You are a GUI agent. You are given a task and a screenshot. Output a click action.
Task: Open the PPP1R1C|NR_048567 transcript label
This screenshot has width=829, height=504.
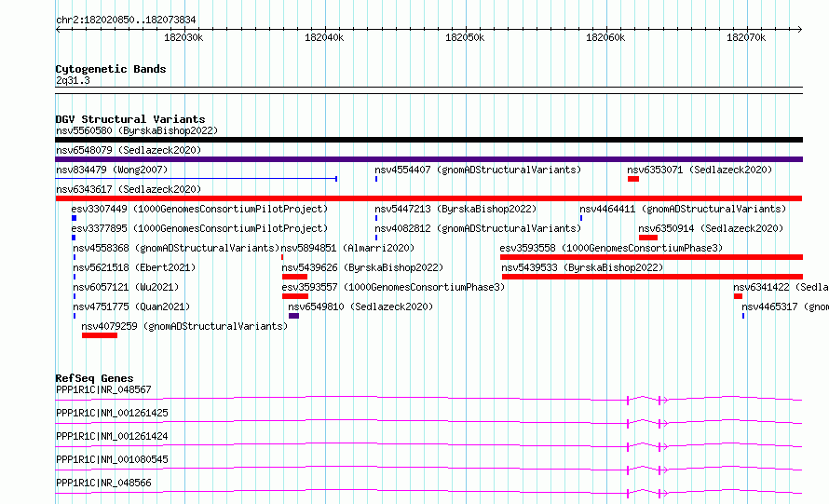[x=103, y=389]
